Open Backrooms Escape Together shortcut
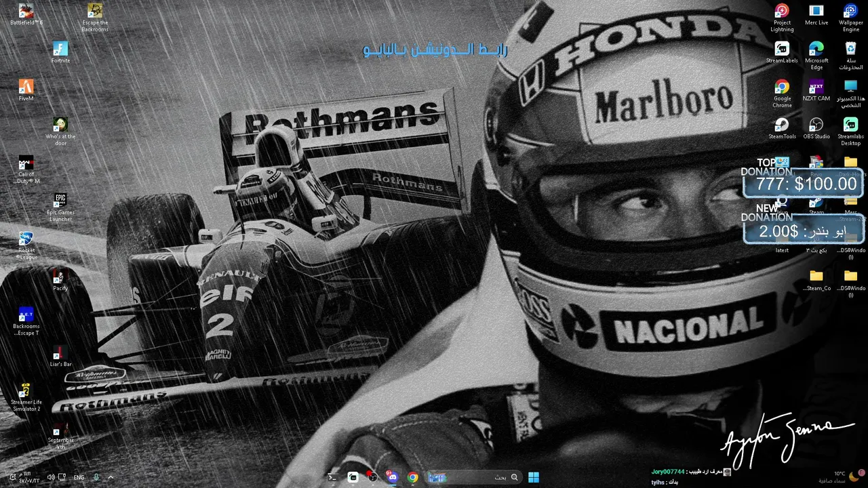Viewport: 868px width, 488px height. (26, 321)
